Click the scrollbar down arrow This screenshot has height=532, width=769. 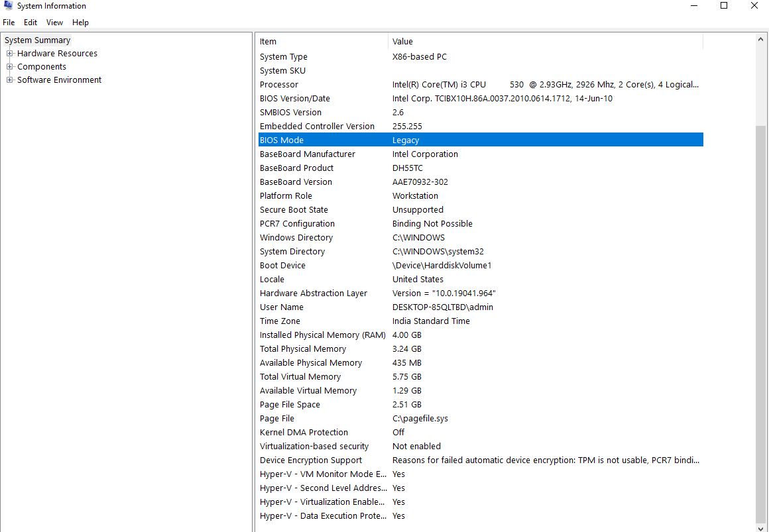click(x=761, y=527)
